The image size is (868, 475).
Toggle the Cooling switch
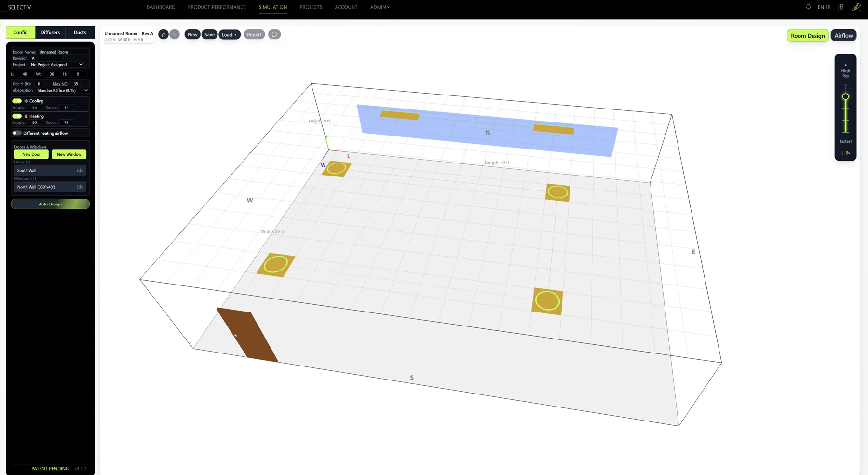[x=17, y=101]
